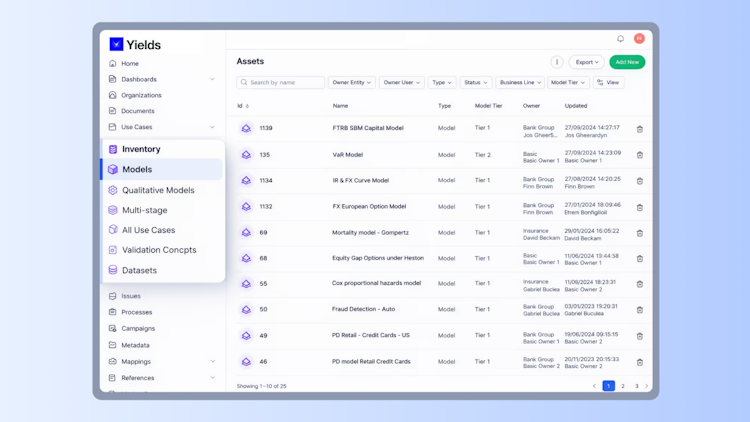750x422 pixels.
Task: Open the View settings button
Action: pyautogui.click(x=608, y=82)
